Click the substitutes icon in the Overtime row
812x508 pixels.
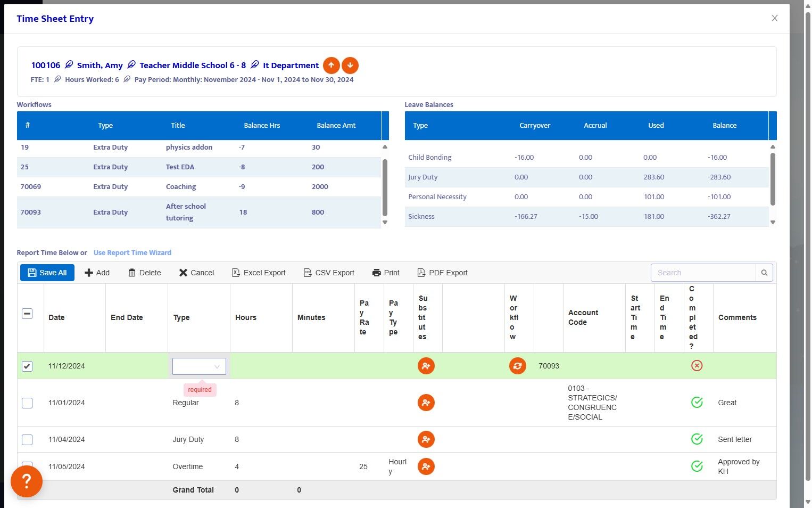click(x=426, y=466)
